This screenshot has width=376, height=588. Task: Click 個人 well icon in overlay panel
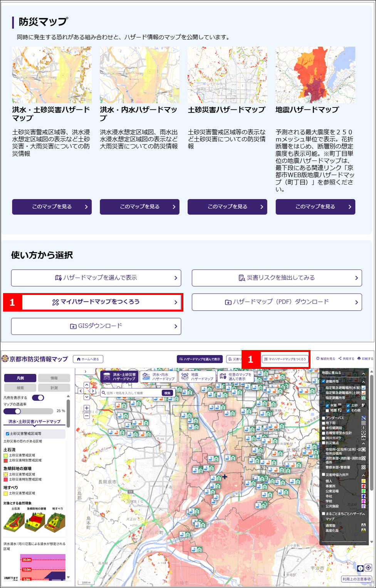[363, 481]
